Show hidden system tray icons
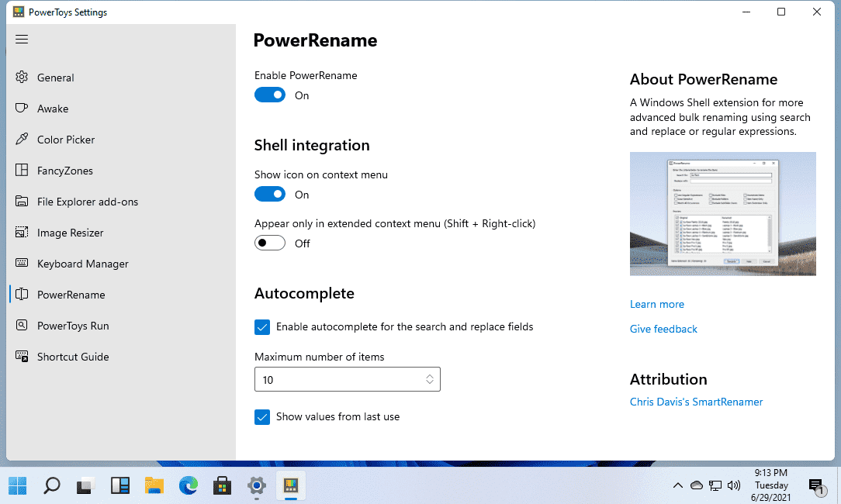The width and height of the screenshot is (841, 504). click(678, 485)
